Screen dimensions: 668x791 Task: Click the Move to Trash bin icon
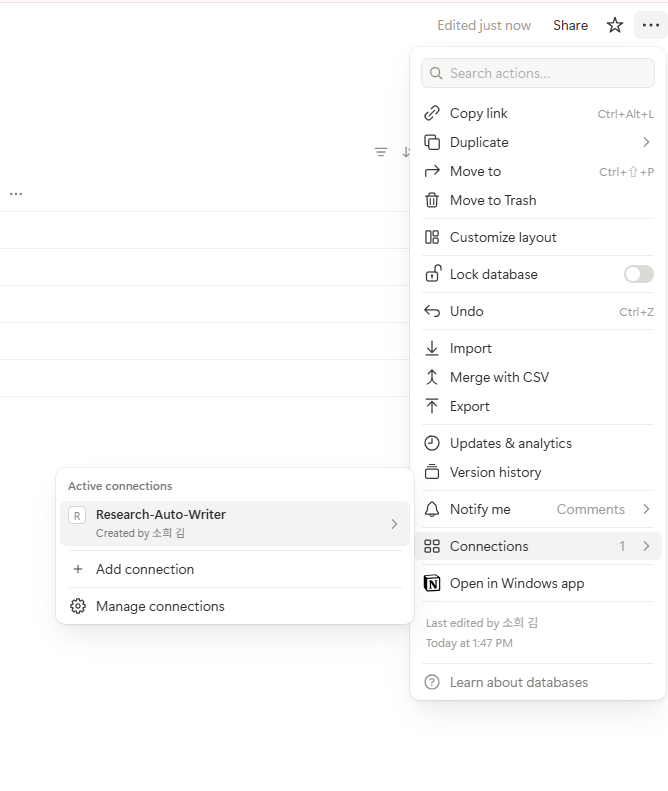tap(432, 200)
